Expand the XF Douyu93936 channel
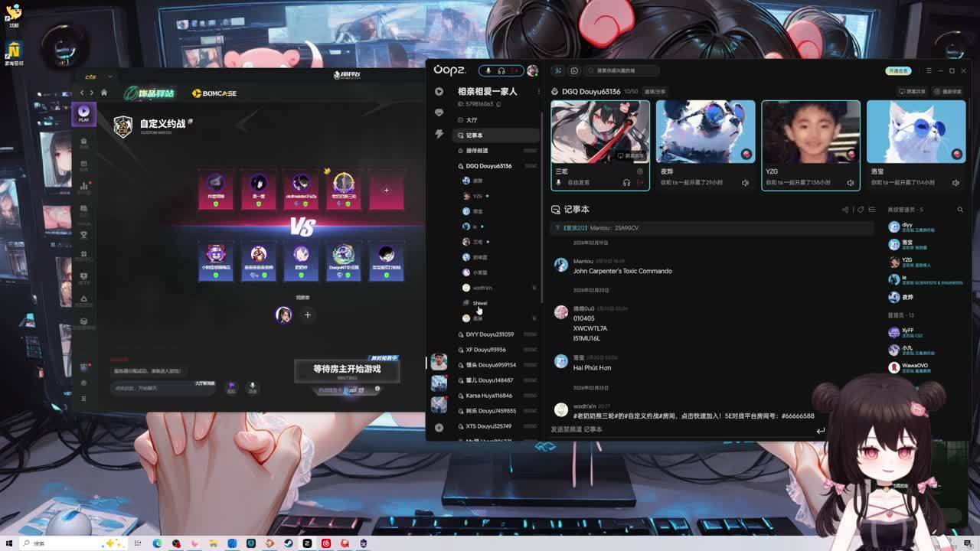Image resolution: width=980 pixels, height=551 pixels. click(485, 350)
